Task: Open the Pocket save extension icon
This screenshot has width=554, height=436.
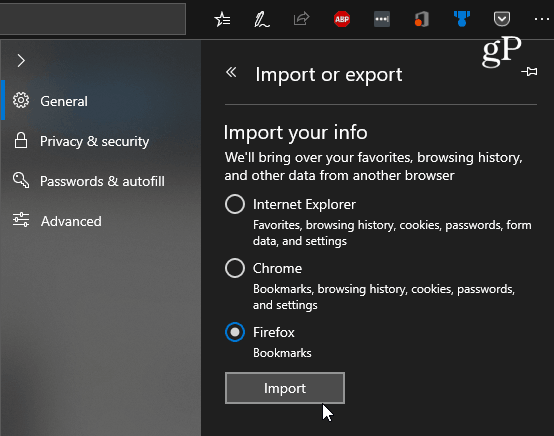Action: (502, 19)
